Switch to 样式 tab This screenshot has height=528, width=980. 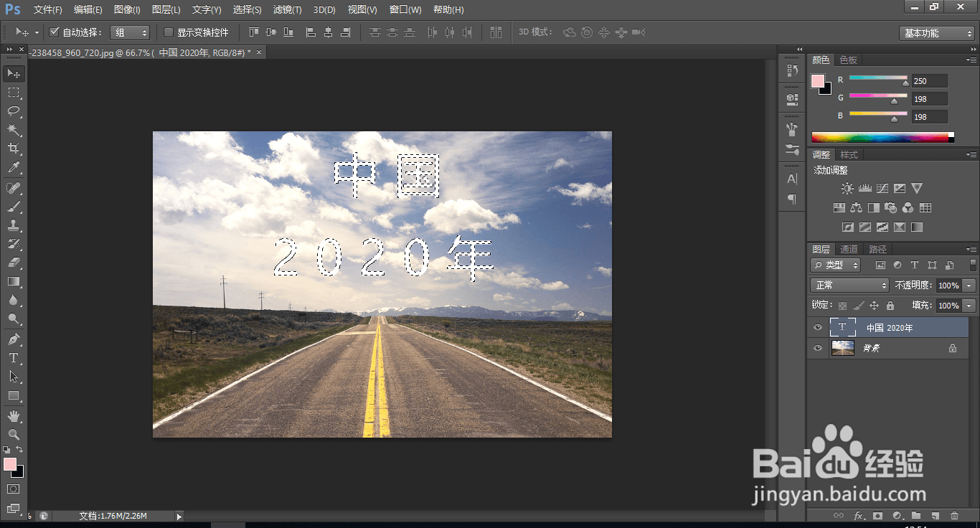pos(849,154)
